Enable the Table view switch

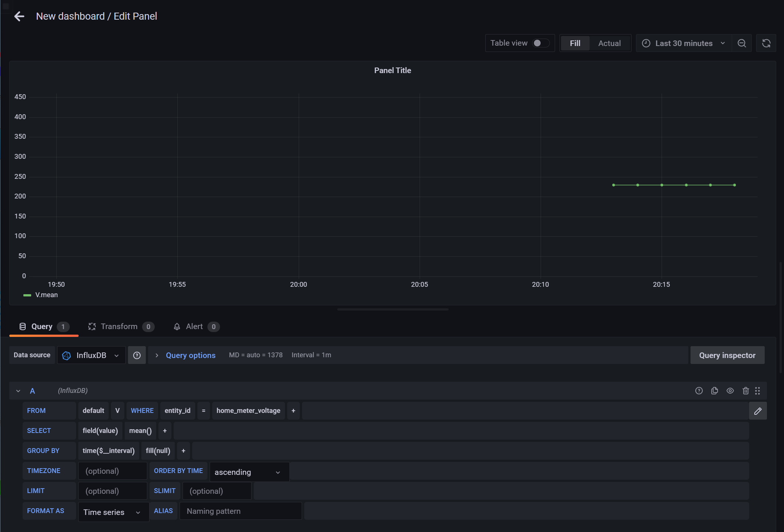(x=541, y=43)
